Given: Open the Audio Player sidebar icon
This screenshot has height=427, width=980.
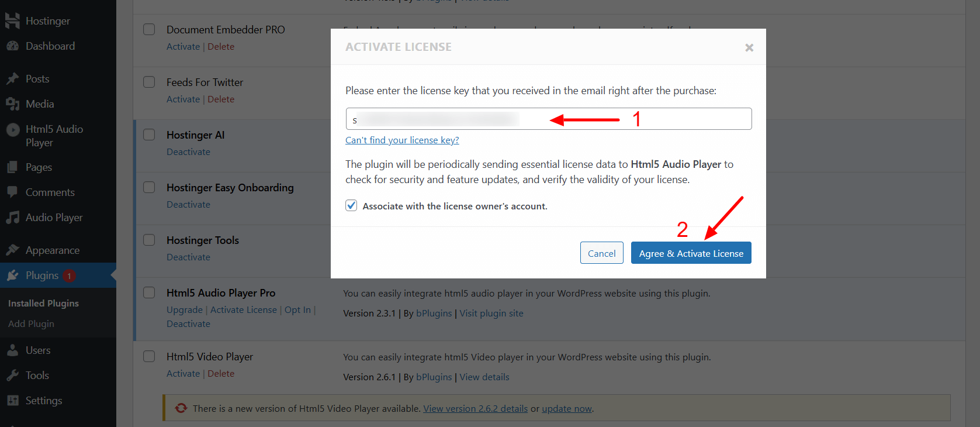Looking at the screenshot, I should click(x=12, y=217).
